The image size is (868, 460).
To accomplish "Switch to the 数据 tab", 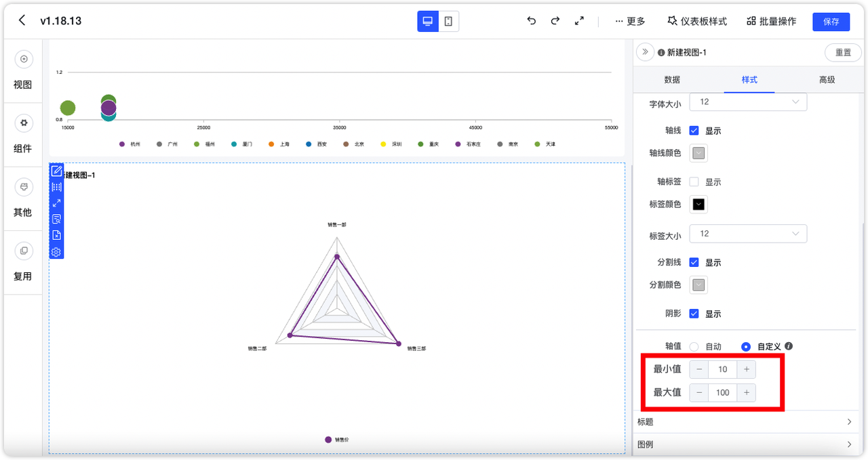I will point(672,80).
